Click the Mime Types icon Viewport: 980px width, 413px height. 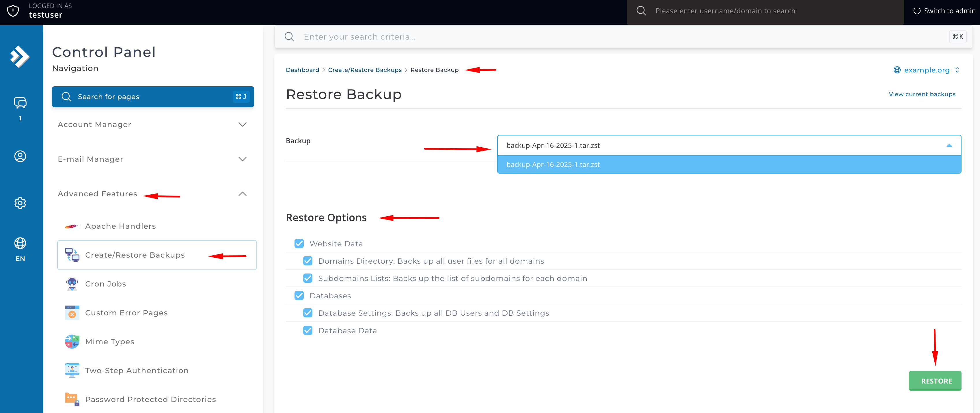[72, 341]
